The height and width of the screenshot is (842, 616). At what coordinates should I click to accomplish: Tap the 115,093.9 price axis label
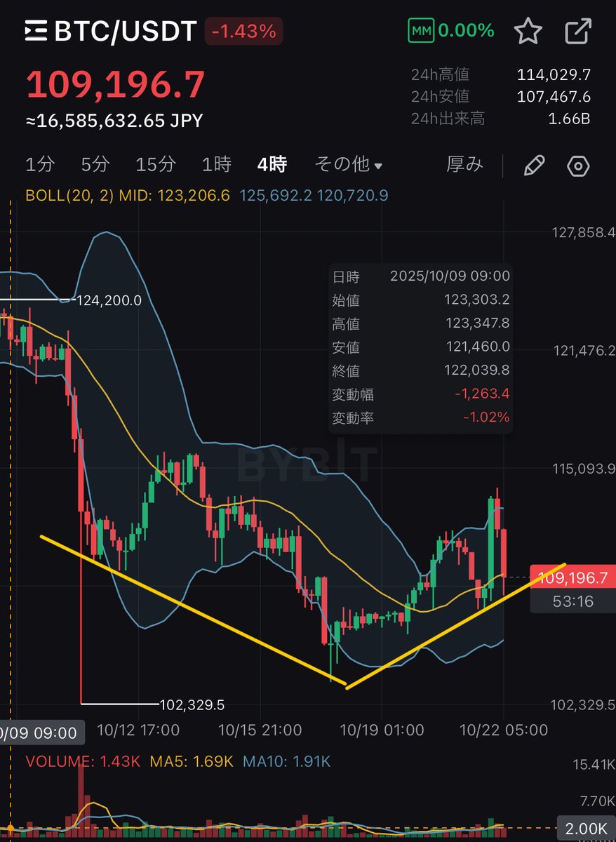coord(584,468)
